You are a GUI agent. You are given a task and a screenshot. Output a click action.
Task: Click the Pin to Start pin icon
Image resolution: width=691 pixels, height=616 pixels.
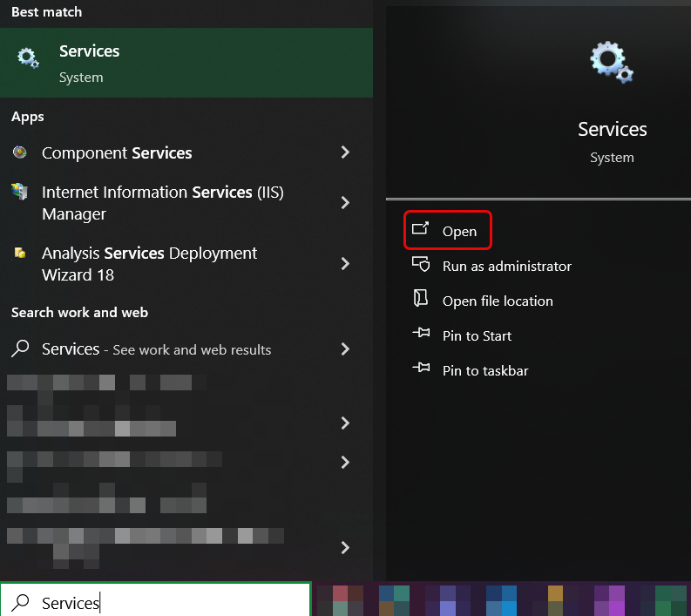421,332
